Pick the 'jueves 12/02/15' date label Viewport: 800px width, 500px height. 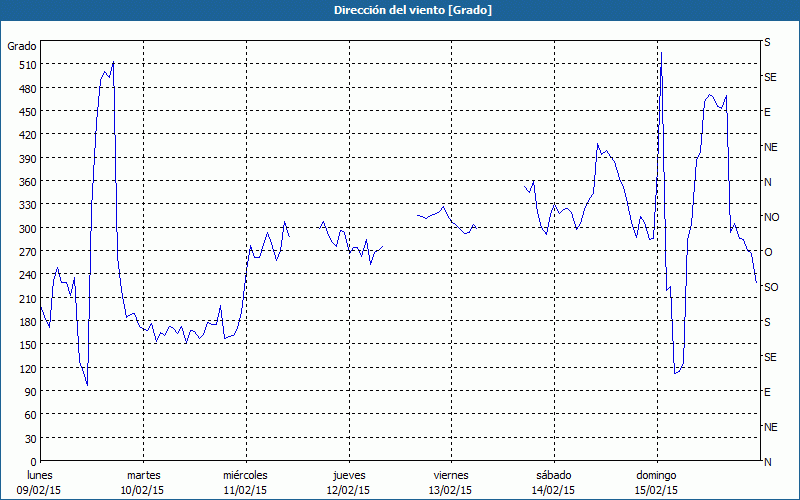pos(348,482)
